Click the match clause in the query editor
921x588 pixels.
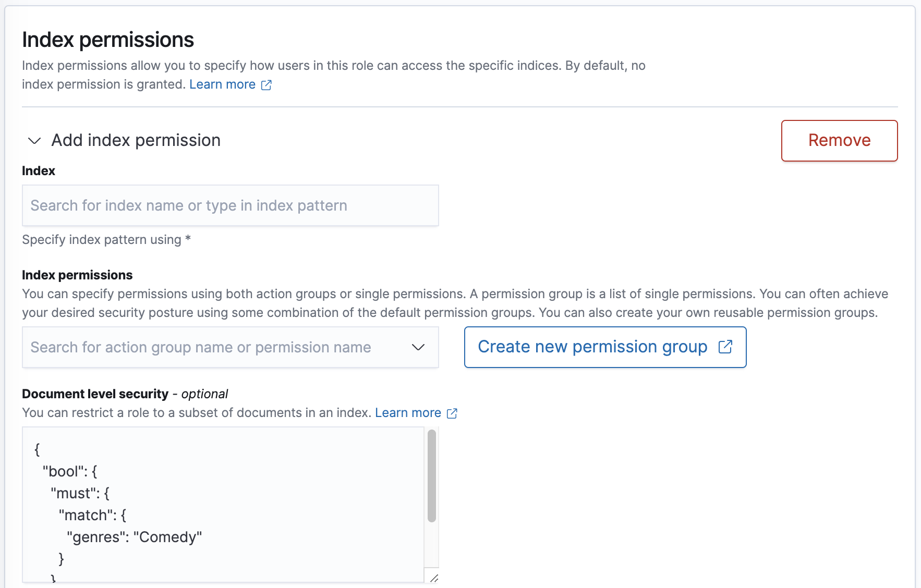(88, 515)
